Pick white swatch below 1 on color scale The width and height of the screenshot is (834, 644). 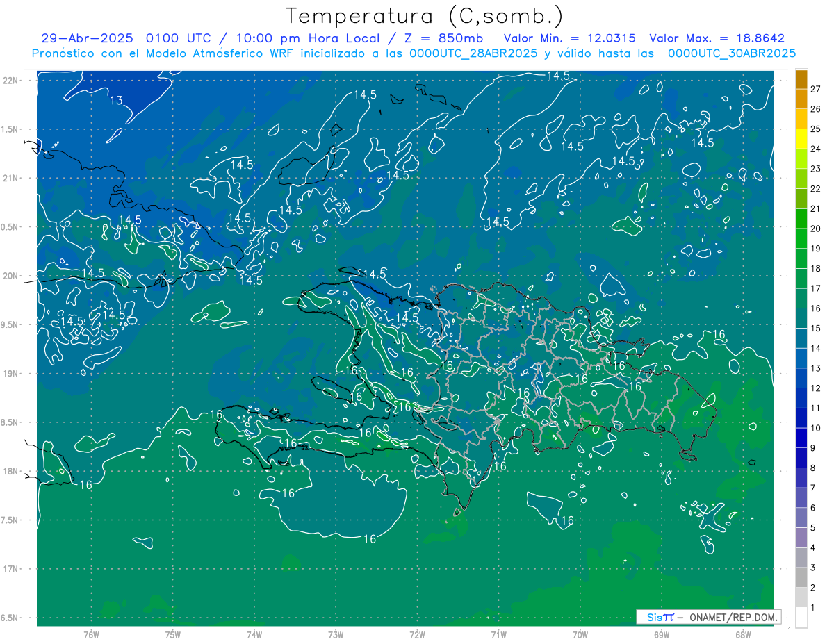tap(801, 618)
